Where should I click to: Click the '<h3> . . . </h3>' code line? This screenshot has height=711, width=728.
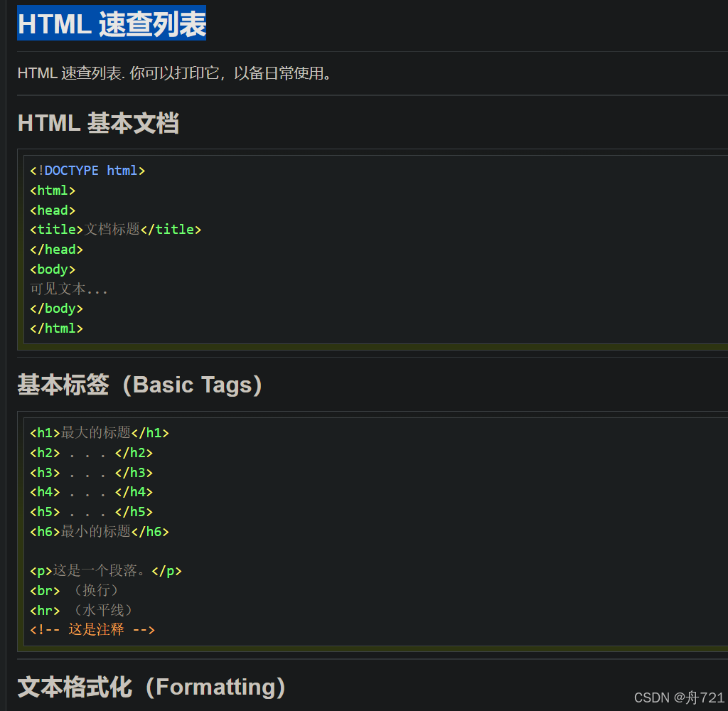(92, 473)
